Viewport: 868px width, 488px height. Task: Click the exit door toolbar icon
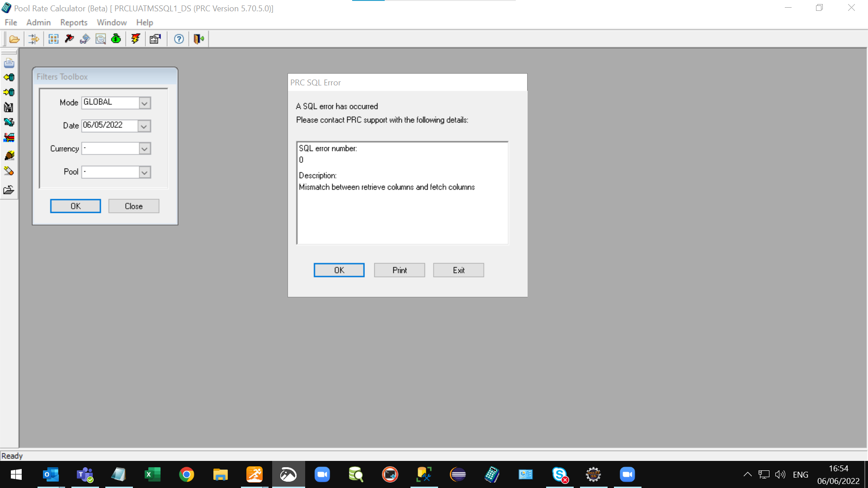[x=198, y=39]
